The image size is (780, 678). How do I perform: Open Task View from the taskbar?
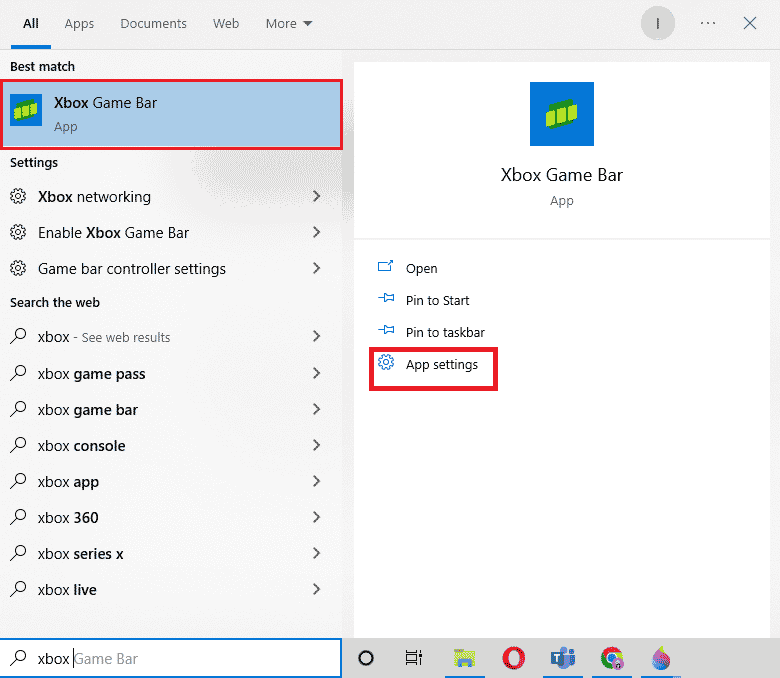click(414, 657)
